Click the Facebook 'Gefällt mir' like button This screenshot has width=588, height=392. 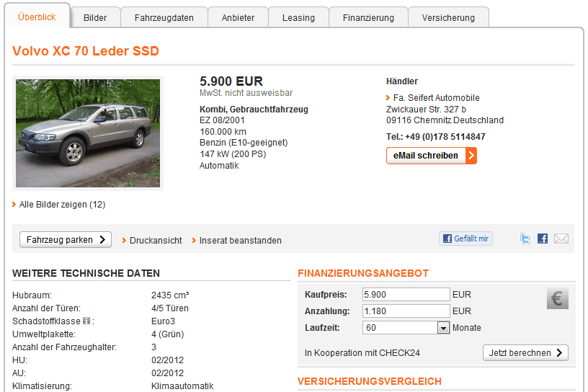[465, 239]
